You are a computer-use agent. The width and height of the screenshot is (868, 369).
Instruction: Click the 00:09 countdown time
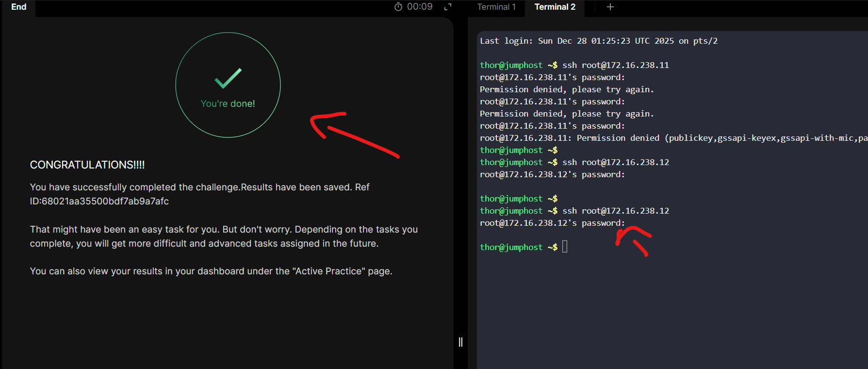click(420, 7)
